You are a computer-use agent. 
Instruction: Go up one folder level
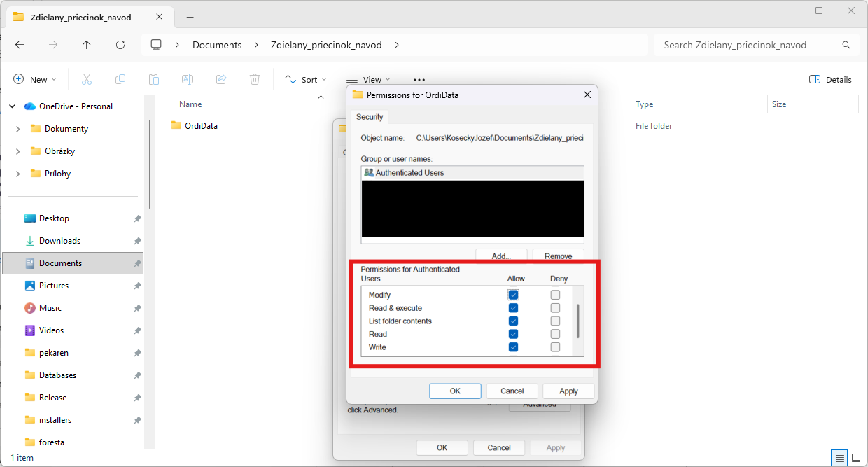(x=87, y=45)
